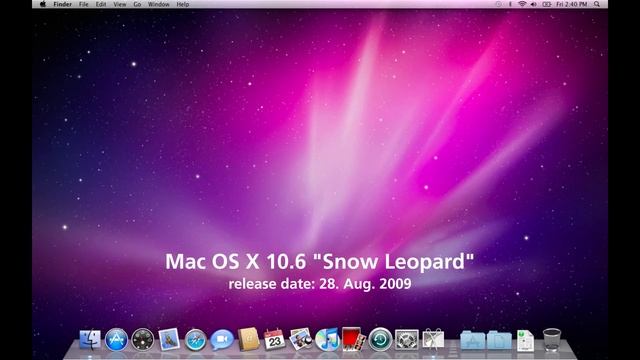Open the Address Book in the Dock
The image size is (640, 360).
click(x=248, y=339)
